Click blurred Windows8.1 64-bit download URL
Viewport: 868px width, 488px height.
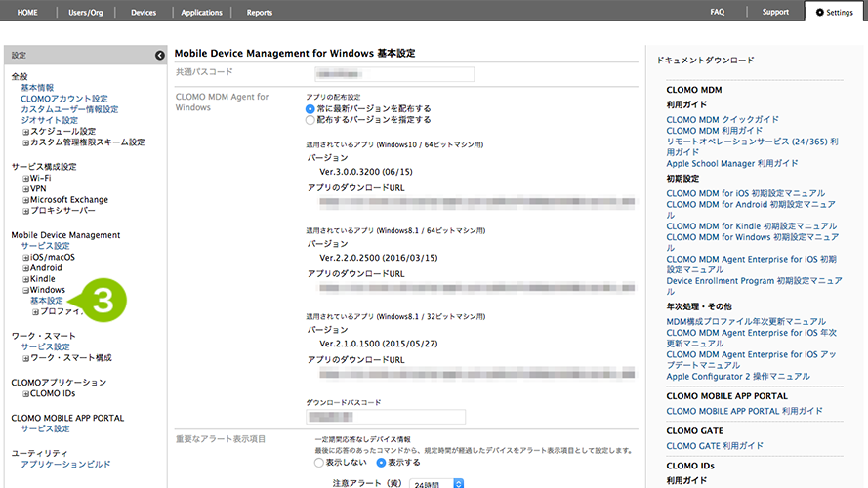(477, 288)
